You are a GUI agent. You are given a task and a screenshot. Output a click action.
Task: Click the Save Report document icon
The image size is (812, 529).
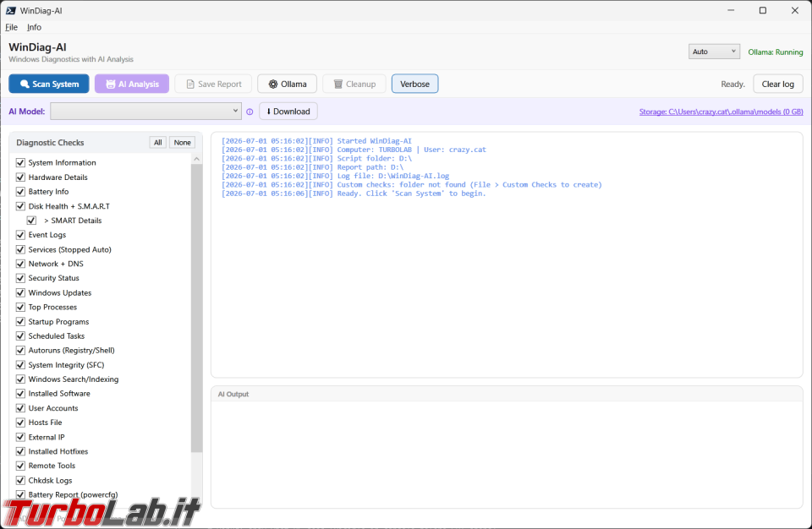213,84
